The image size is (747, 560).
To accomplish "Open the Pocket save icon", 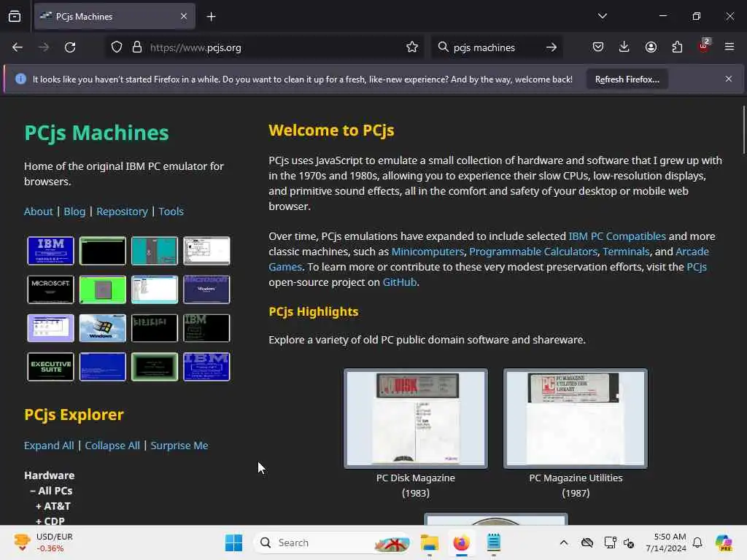I will pos(598,47).
